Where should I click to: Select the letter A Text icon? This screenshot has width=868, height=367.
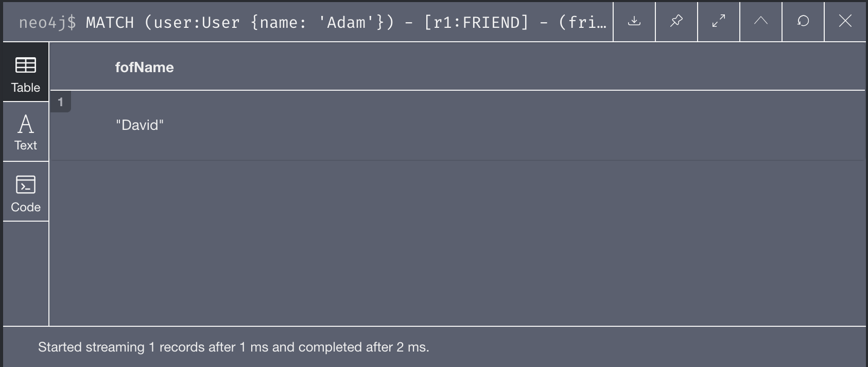click(x=26, y=124)
